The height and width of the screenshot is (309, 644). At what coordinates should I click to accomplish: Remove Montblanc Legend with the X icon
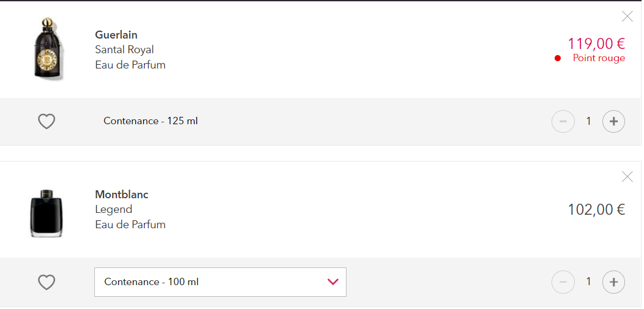coord(627,177)
